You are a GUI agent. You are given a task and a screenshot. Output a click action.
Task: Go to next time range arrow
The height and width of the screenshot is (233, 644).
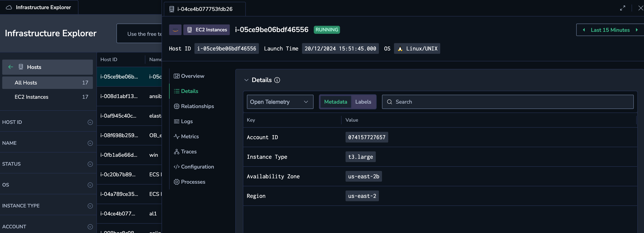click(x=637, y=30)
